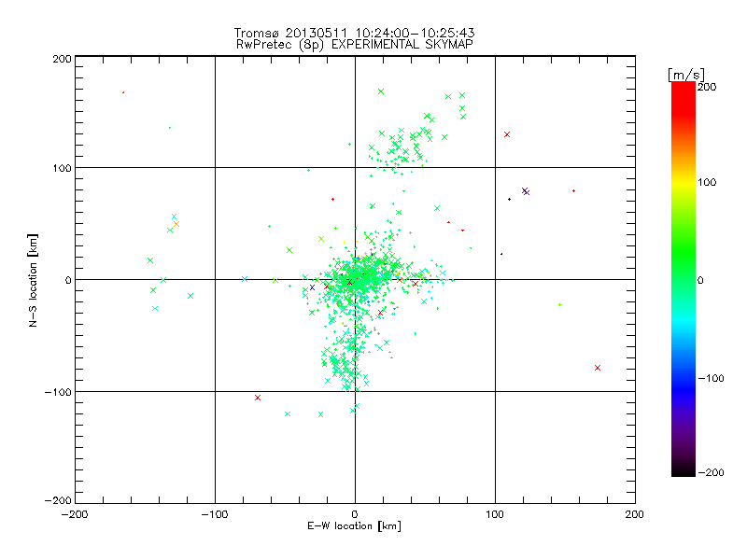Pick the cyan band of the colorbar
This screenshot has height=560, width=747.
coord(684,319)
